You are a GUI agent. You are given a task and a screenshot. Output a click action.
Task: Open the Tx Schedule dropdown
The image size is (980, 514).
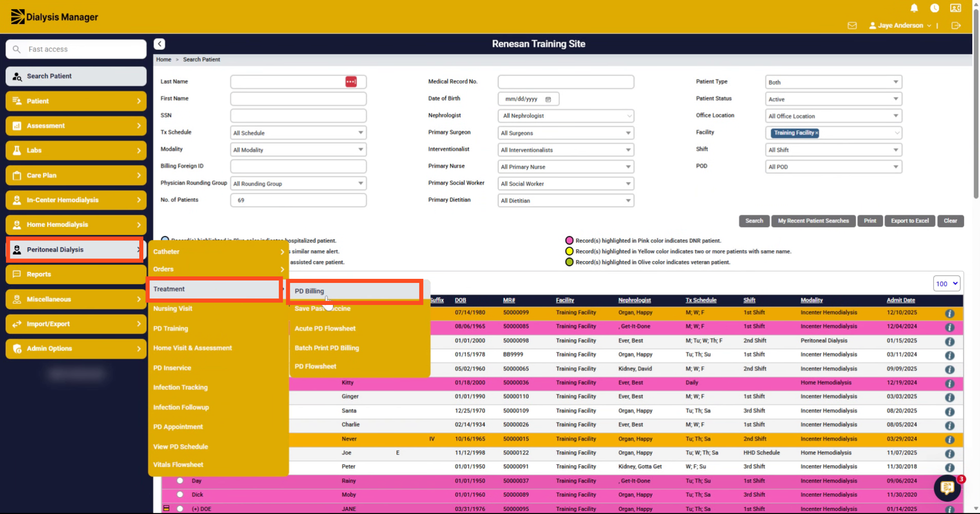point(298,133)
